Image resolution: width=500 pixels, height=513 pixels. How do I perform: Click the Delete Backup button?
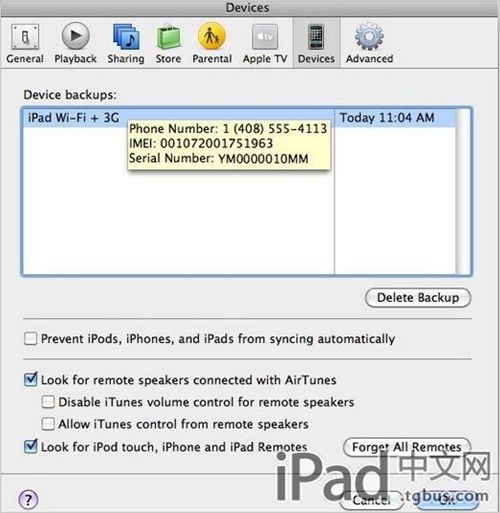(418, 298)
